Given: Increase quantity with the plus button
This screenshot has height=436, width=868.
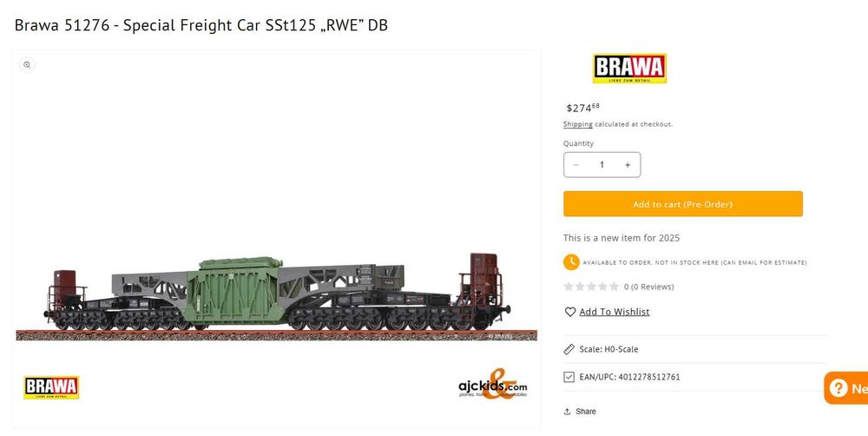Looking at the screenshot, I should click(x=628, y=165).
